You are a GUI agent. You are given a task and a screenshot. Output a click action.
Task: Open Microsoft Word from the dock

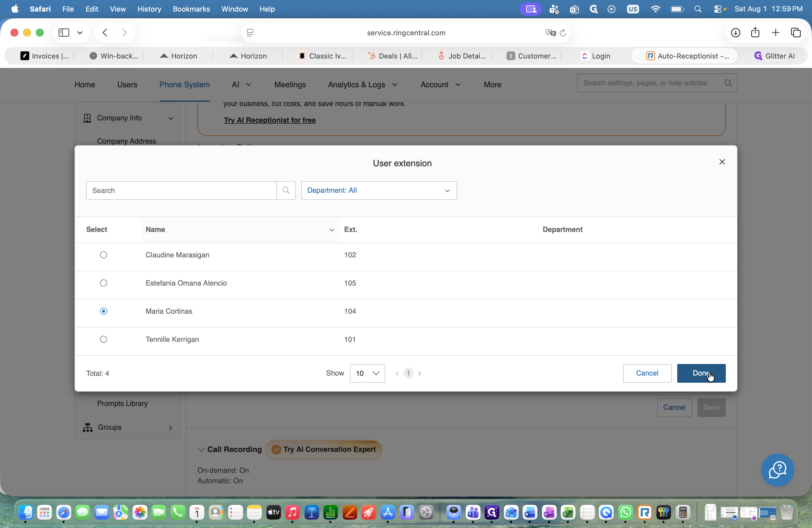[529, 512]
